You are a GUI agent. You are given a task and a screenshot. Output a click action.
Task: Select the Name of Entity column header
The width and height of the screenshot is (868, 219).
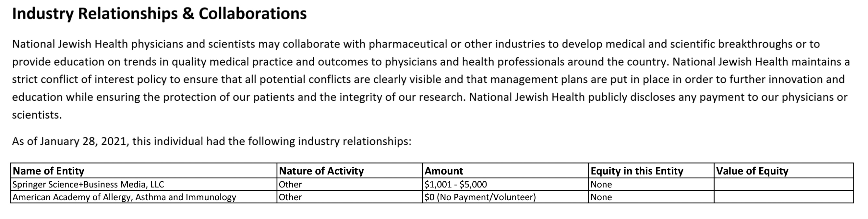[144, 171]
